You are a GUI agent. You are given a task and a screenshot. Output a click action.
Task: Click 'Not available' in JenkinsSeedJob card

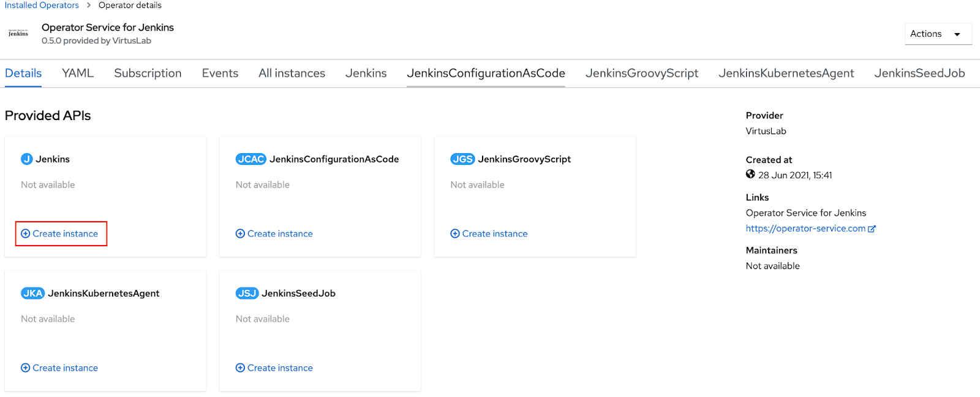tap(263, 319)
